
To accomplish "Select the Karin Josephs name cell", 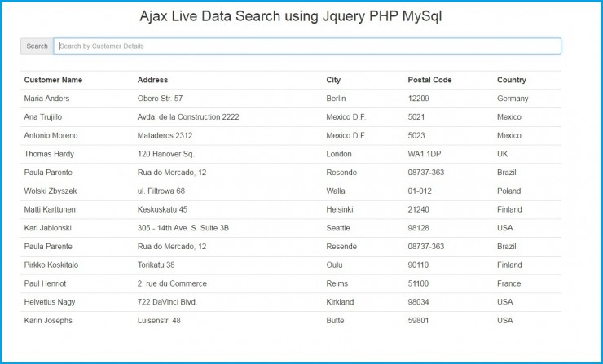I will 48,320.
